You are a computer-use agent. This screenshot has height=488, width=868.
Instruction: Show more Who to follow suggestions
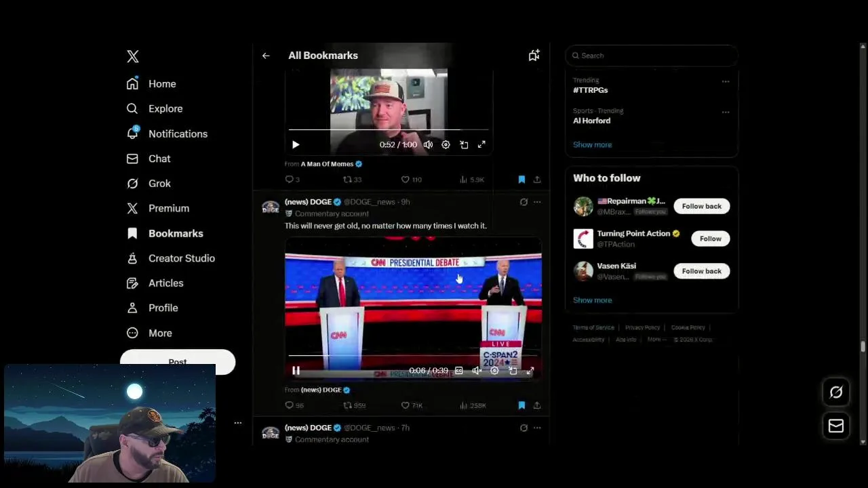point(592,300)
